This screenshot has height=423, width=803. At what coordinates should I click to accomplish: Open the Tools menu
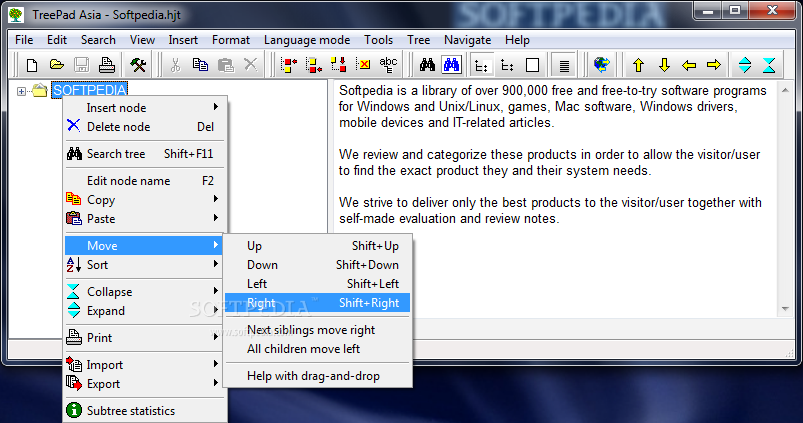(378, 40)
